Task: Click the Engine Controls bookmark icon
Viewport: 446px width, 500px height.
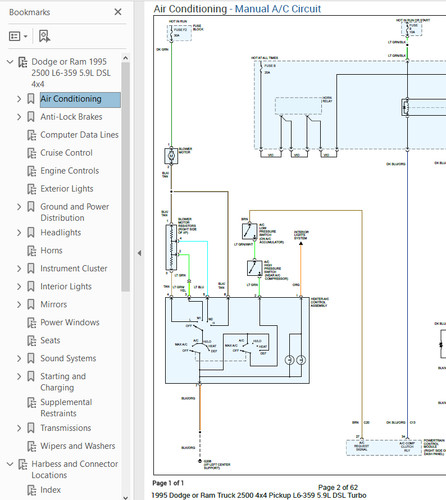Action: coord(32,171)
